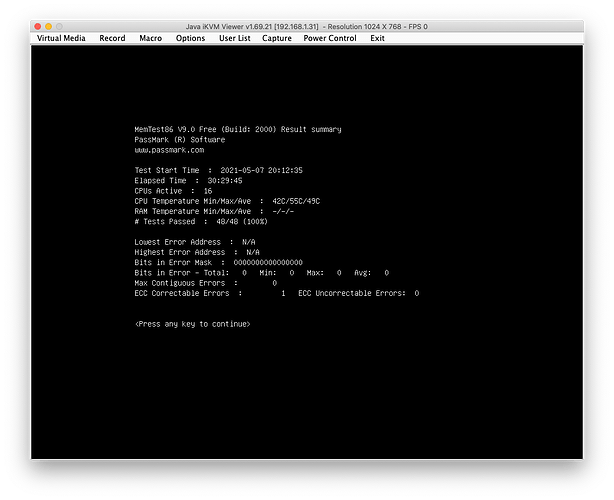The width and height of the screenshot is (614, 500).
Task: Click the Lowest Error Address line
Action: coord(195,242)
